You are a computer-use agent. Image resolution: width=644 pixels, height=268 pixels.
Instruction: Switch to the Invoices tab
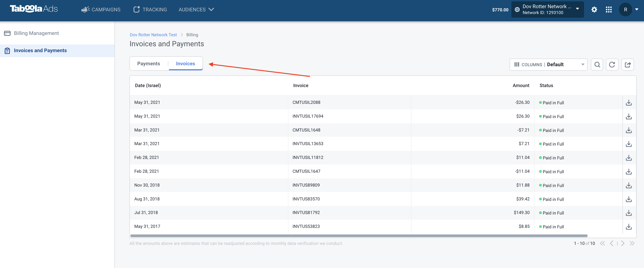click(186, 64)
